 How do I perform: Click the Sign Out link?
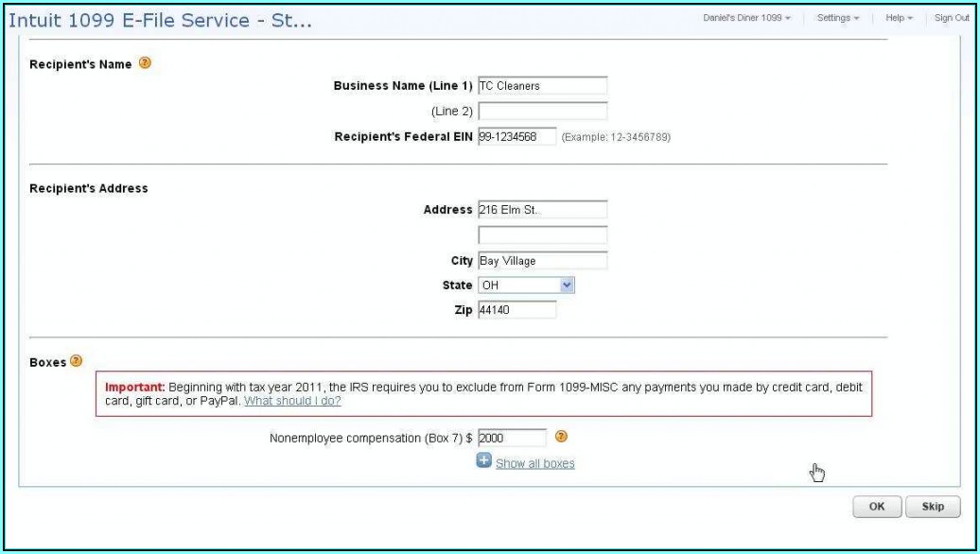[x=951, y=18]
